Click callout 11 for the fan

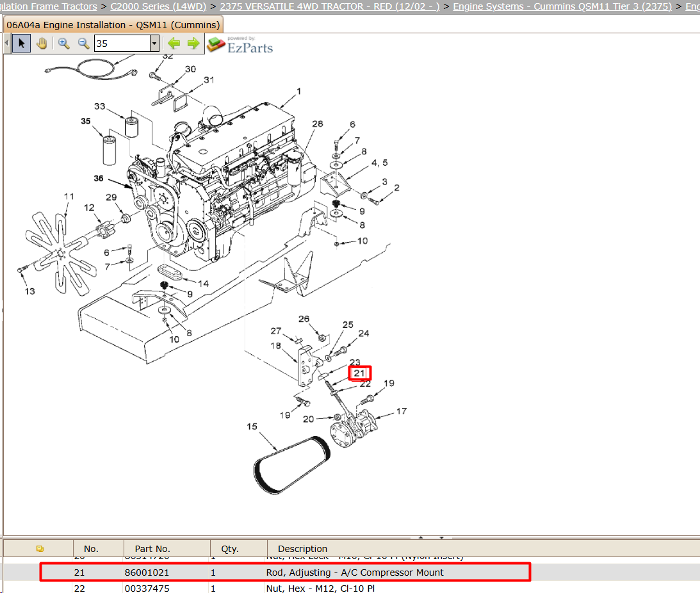[x=69, y=197]
